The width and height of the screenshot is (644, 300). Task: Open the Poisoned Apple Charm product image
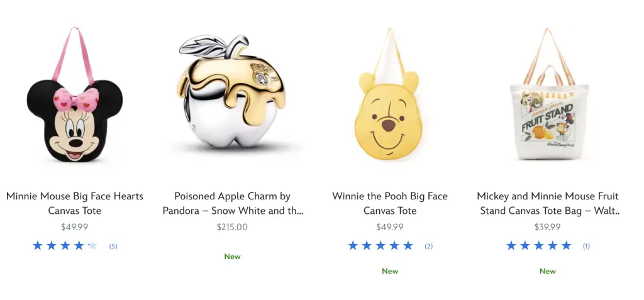[x=232, y=91]
